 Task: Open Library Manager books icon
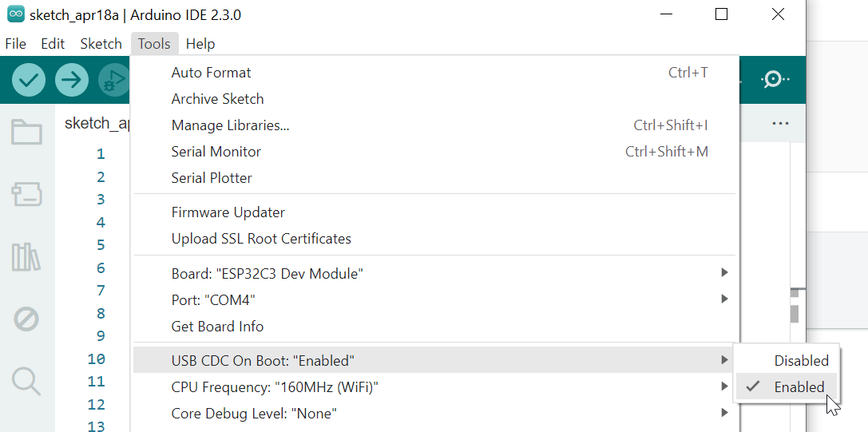coord(26,256)
